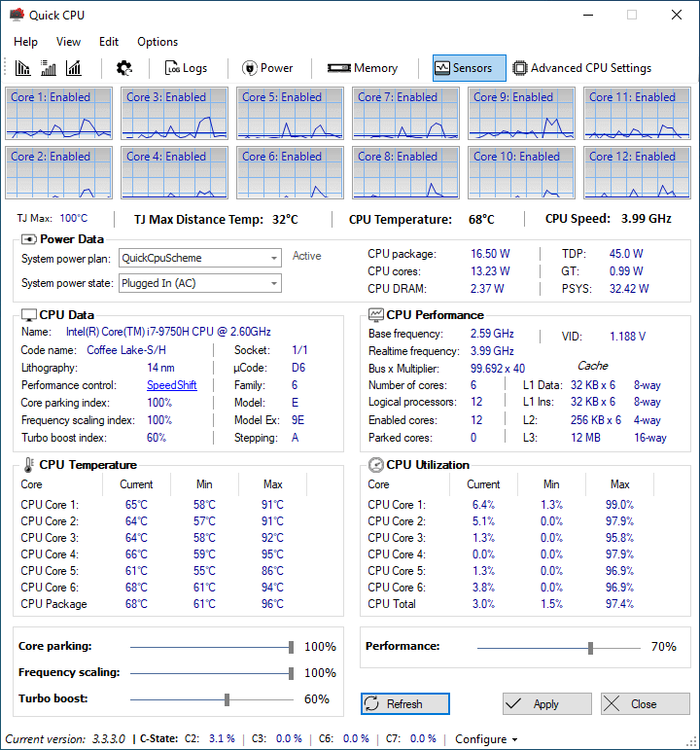Select the Core 8 usage graph

(406, 173)
